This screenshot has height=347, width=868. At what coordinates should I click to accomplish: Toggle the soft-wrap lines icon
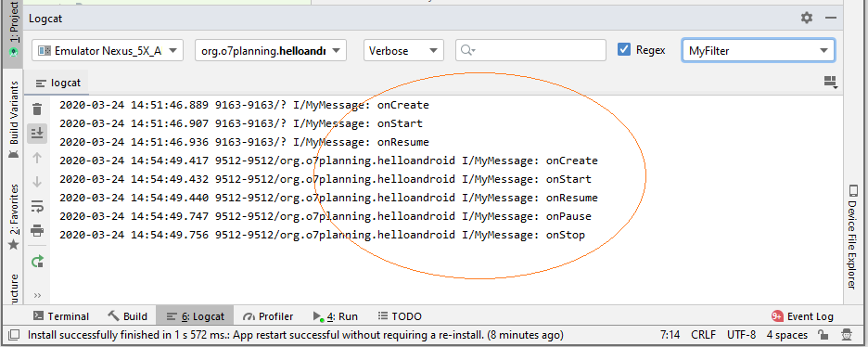(x=37, y=206)
